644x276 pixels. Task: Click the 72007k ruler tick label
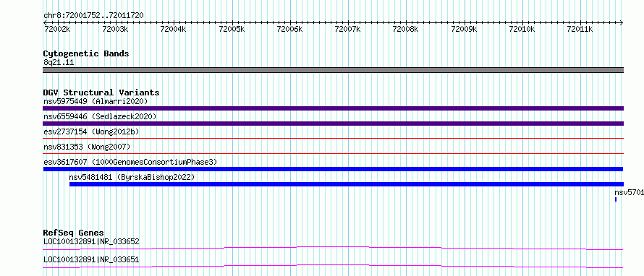tap(348, 29)
